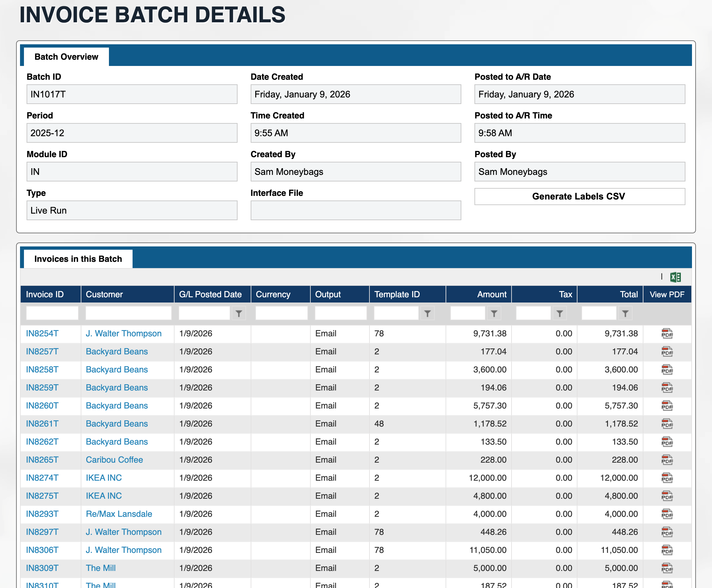View PDF of invoice IN8260T
This screenshot has height=588, width=712.
click(667, 406)
